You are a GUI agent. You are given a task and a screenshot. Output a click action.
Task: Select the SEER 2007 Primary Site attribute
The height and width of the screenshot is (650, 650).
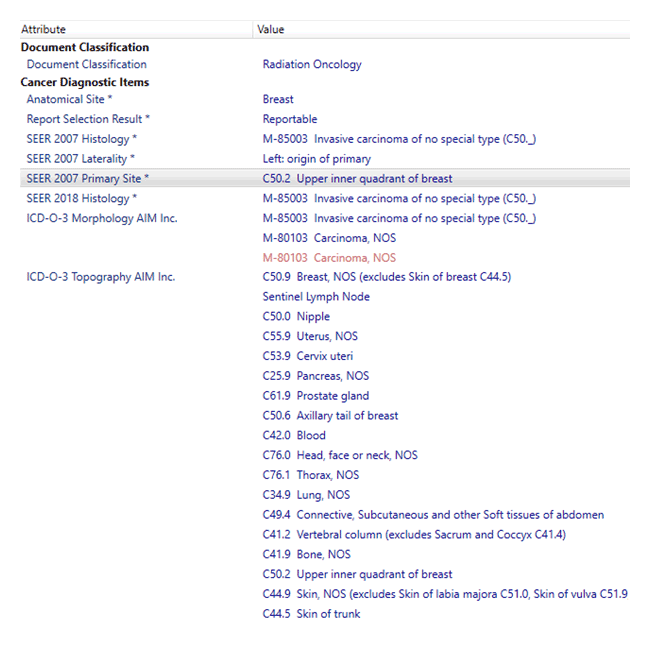(87, 179)
